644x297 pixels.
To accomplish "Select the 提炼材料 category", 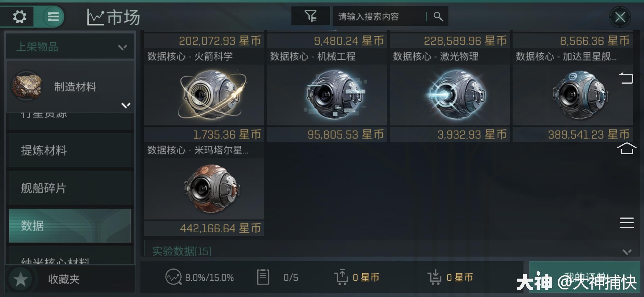I will pos(70,150).
